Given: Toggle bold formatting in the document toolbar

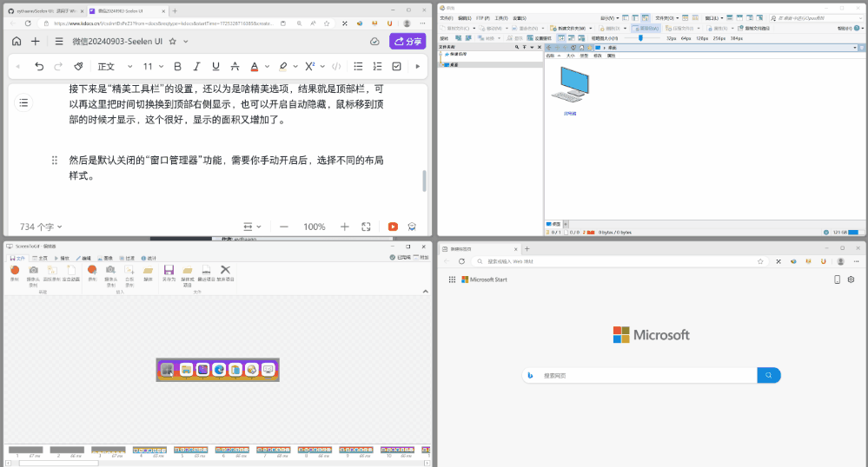Looking at the screenshot, I should pos(178,66).
